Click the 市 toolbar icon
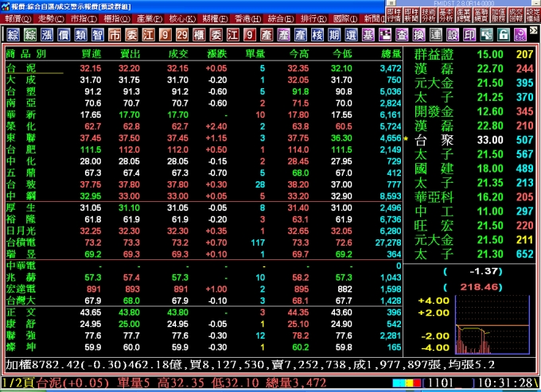This screenshot has width=541, height=392. 115,34
